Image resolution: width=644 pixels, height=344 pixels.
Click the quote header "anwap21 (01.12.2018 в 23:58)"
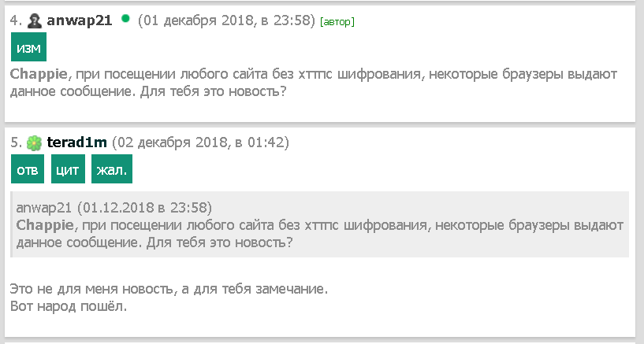click(x=114, y=209)
